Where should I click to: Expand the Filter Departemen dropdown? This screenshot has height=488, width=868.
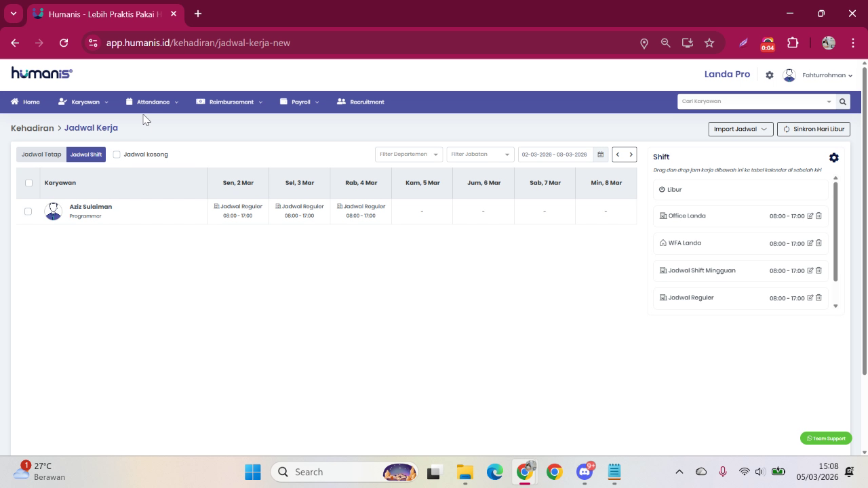click(409, 155)
